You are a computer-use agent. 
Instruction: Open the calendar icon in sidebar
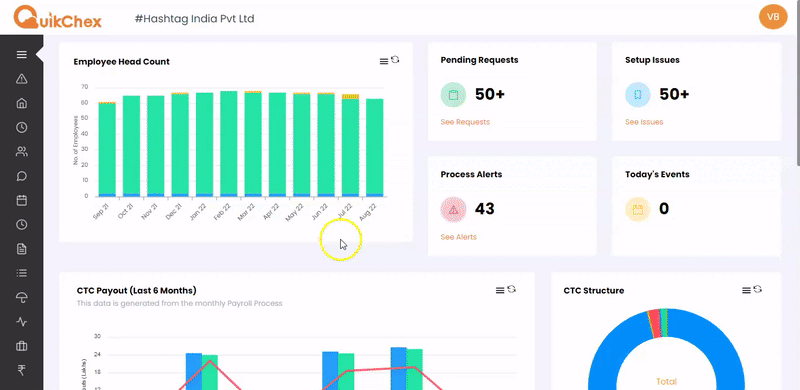click(21, 200)
